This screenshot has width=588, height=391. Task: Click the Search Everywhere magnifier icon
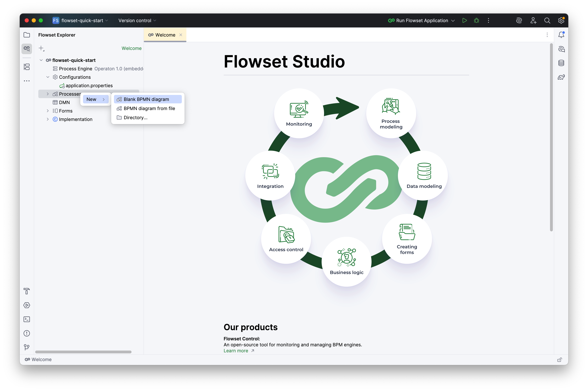[x=547, y=20]
